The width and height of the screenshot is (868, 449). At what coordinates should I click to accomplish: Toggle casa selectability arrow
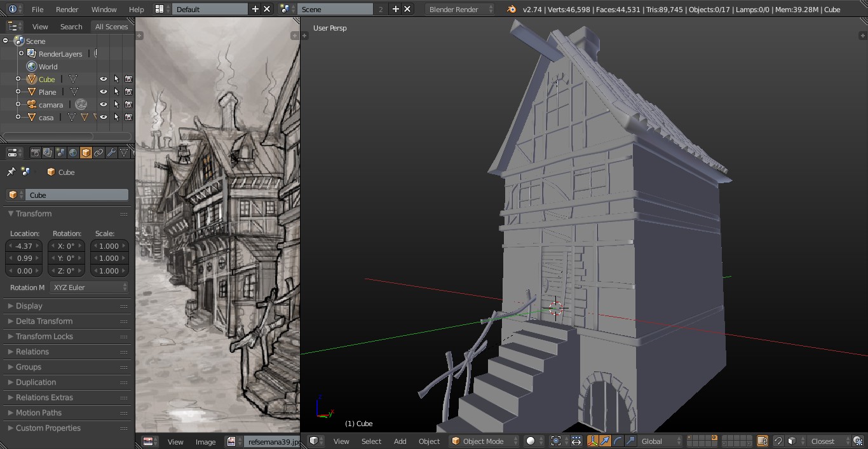(x=116, y=117)
